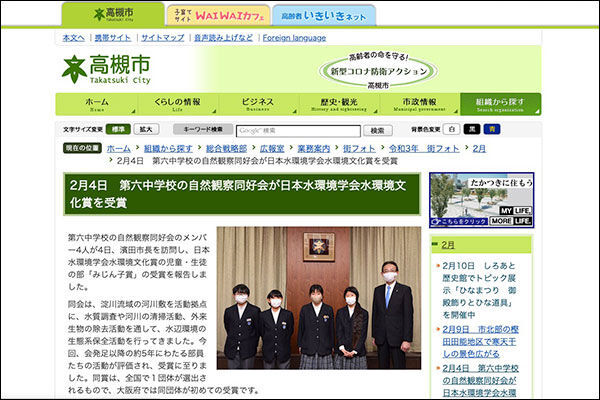Open 音声読み上げなど link

tap(223, 38)
